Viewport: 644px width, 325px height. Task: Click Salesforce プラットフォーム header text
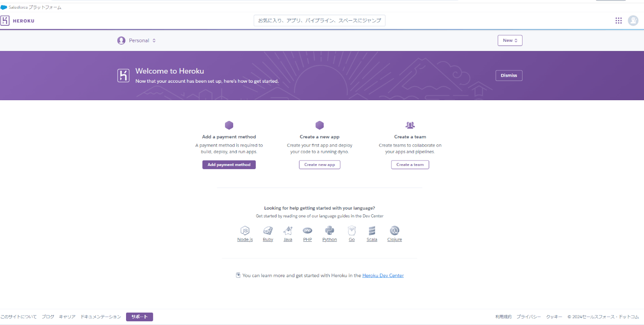click(x=35, y=7)
